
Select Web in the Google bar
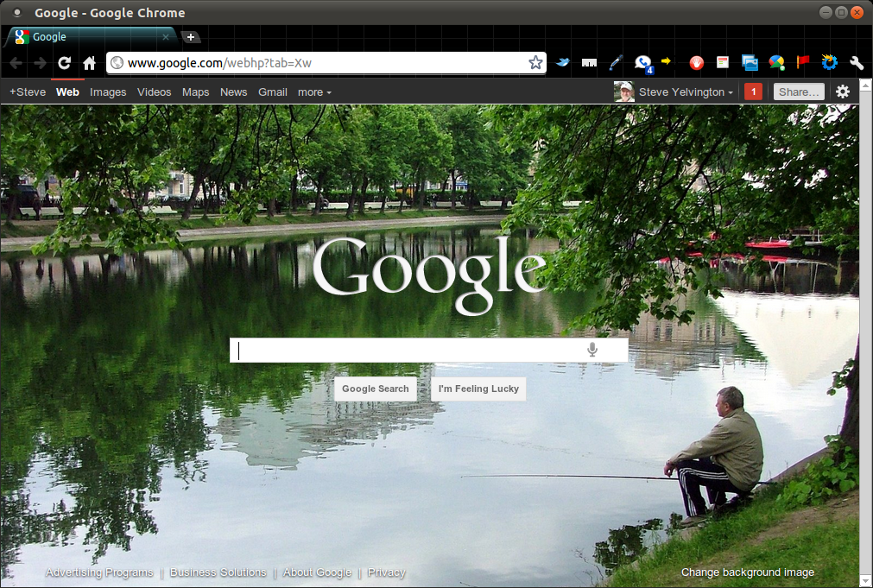coord(67,92)
